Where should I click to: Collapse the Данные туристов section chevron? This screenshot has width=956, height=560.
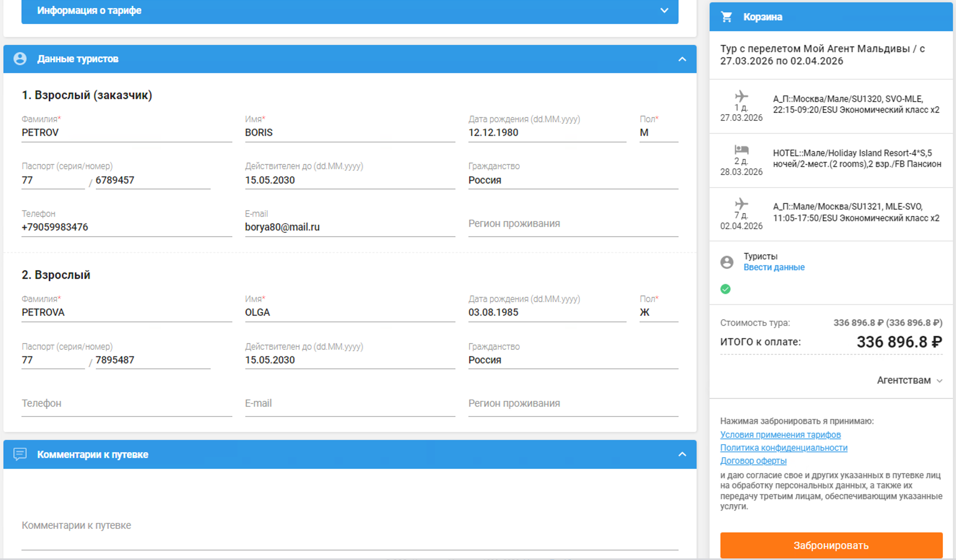(682, 59)
